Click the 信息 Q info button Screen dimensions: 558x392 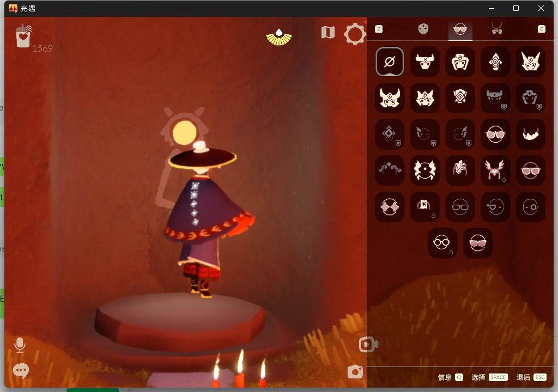click(450, 377)
